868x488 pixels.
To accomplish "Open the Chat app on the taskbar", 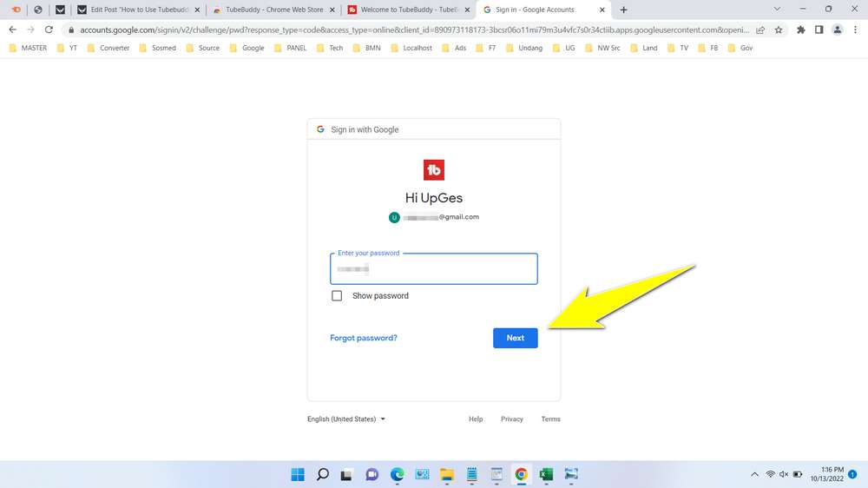I will click(x=372, y=475).
